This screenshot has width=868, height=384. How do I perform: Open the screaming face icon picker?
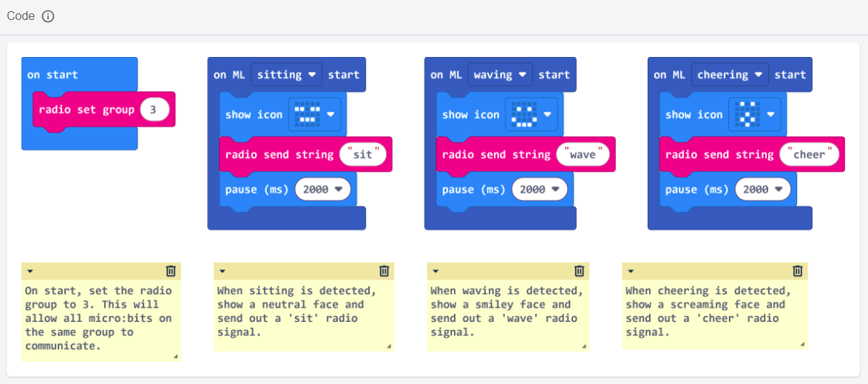[x=754, y=114]
